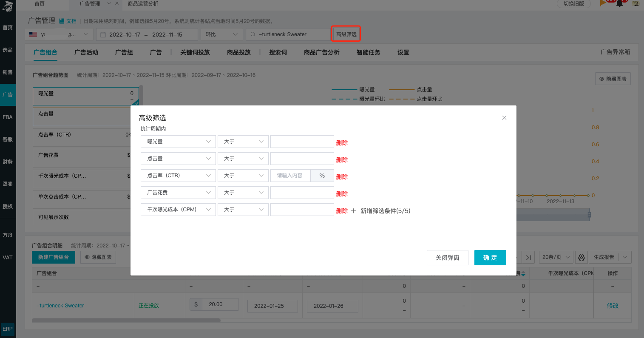Expand the 点击量 metric dropdown in dialog
Screen dimensions: 644x338
point(178,159)
